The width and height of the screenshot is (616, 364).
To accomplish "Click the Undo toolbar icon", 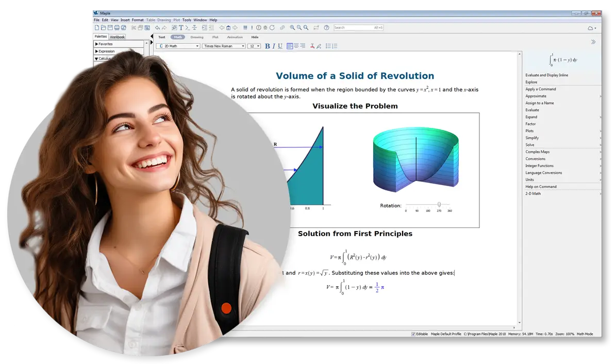I will 157,27.
